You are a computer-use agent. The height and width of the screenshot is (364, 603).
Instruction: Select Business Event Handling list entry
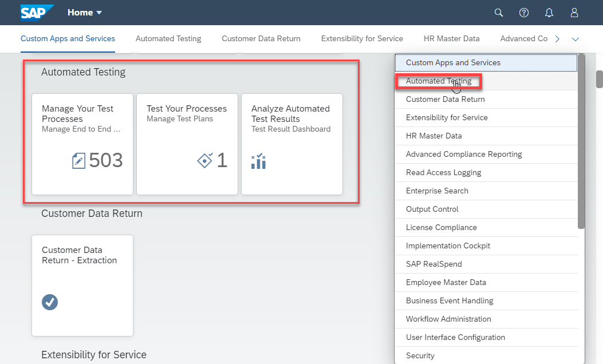point(486,300)
